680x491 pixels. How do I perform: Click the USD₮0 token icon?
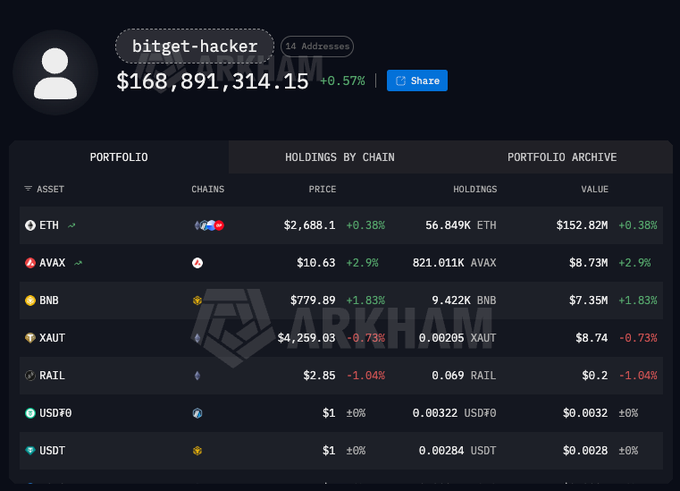(30, 413)
